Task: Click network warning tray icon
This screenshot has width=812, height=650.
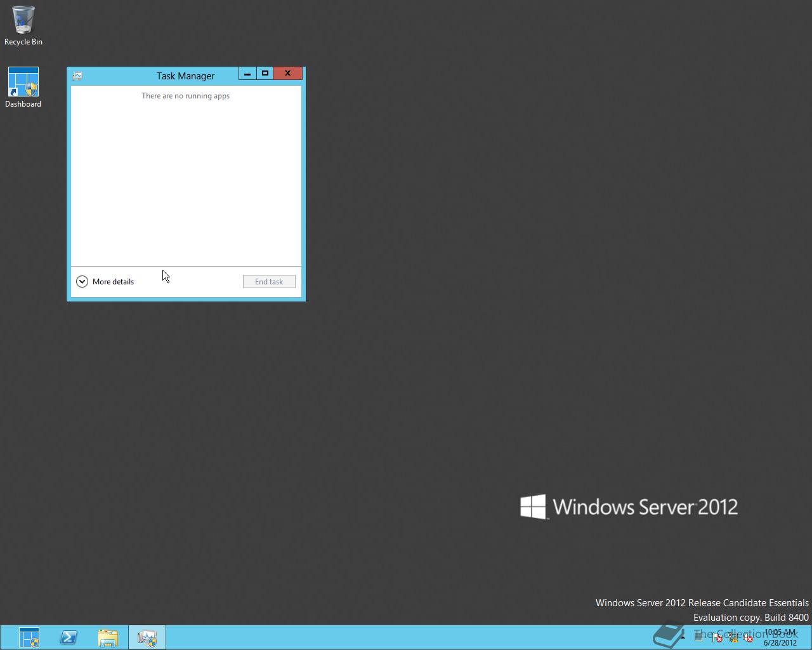Action: [733, 637]
